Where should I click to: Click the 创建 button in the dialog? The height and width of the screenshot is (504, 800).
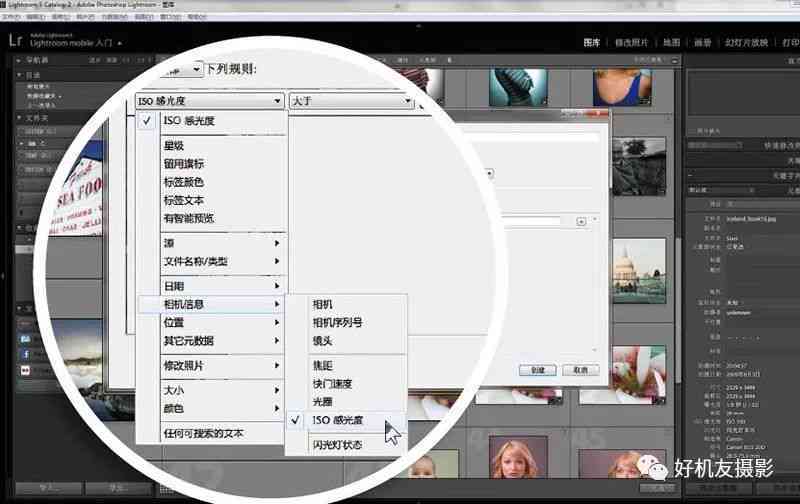(538, 370)
